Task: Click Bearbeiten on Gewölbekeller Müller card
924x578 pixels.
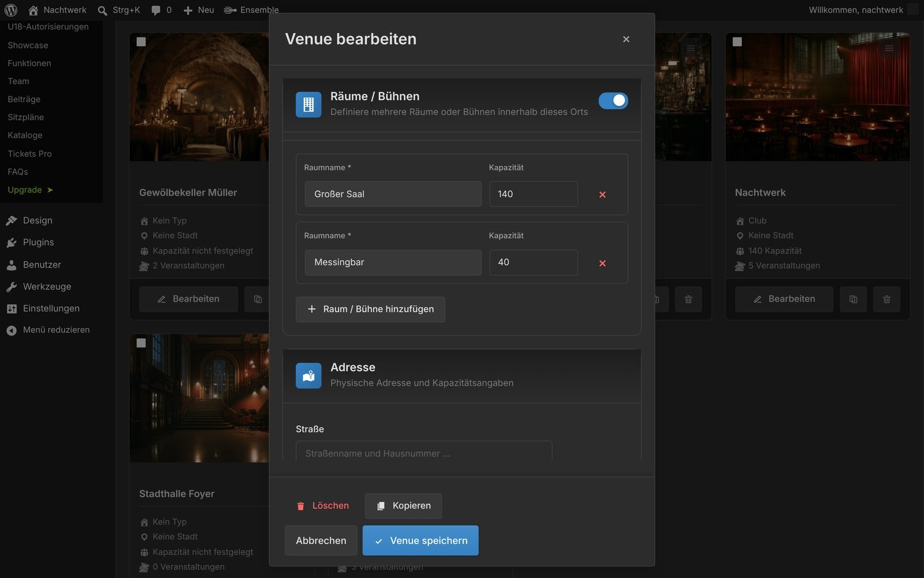Action: click(x=188, y=299)
